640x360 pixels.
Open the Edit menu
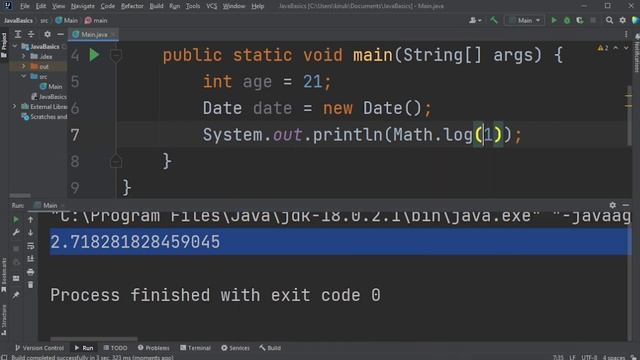[41, 6]
